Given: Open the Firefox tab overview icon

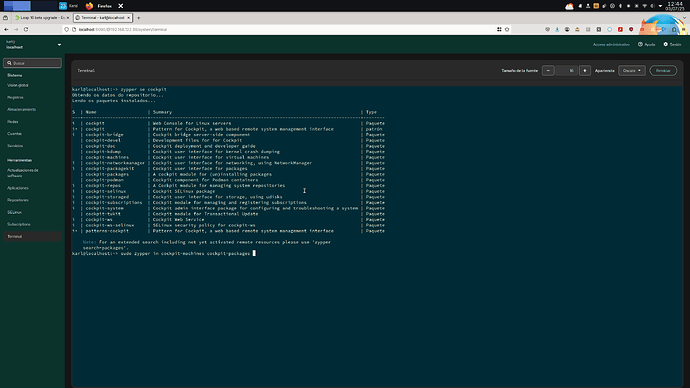Looking at the screenshot, I should pos(5,18).
